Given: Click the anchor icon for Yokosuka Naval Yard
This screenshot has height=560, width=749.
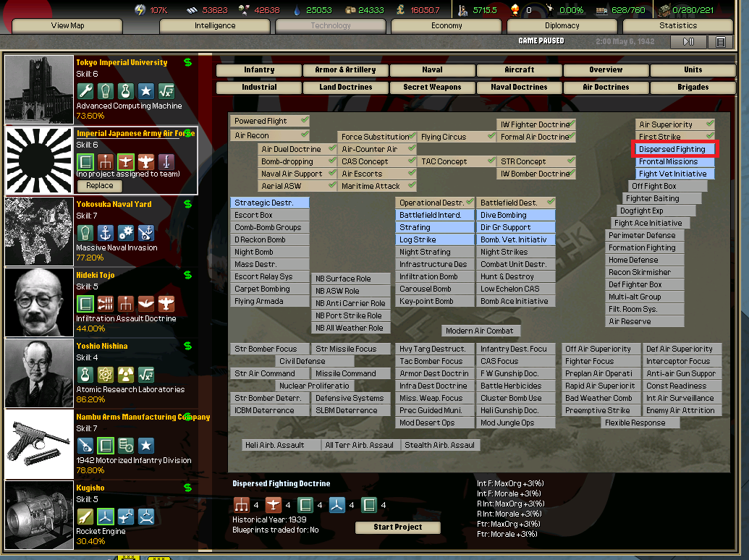Looking at the screenshot, I should [x=106, y=233].
